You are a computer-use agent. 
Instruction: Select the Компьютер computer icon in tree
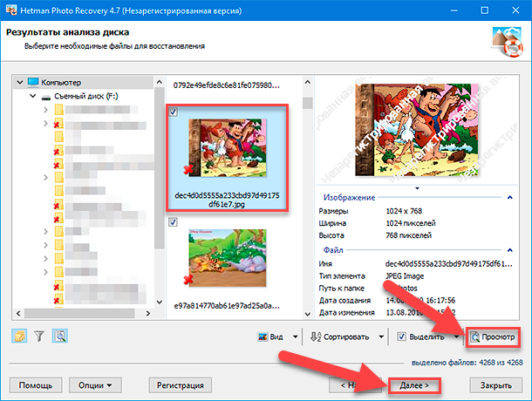tap(33, 83)
